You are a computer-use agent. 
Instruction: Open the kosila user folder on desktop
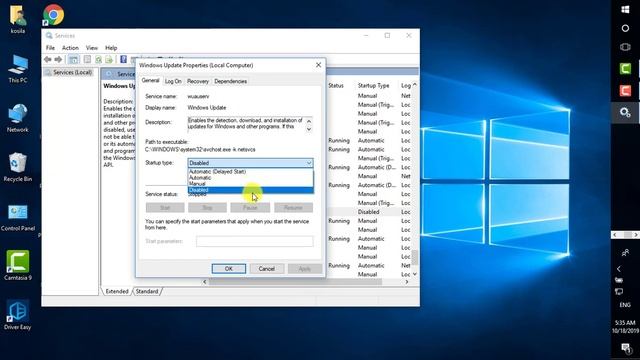18,19
